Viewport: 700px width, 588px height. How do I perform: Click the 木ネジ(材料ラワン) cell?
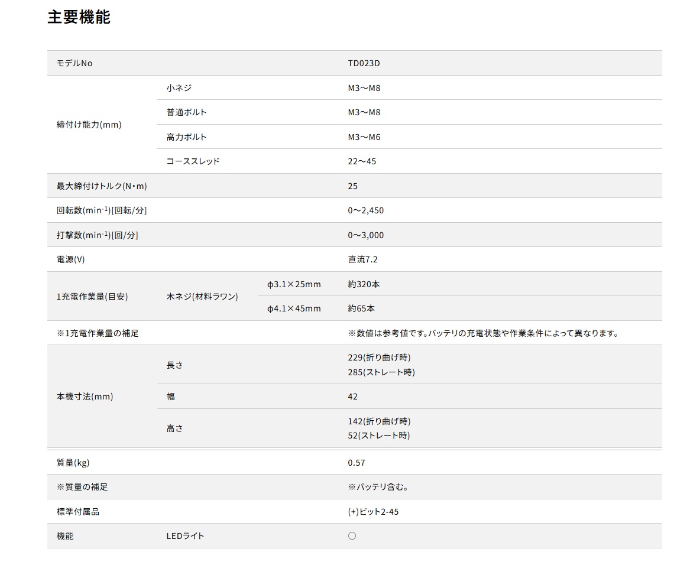coord(202,297)
